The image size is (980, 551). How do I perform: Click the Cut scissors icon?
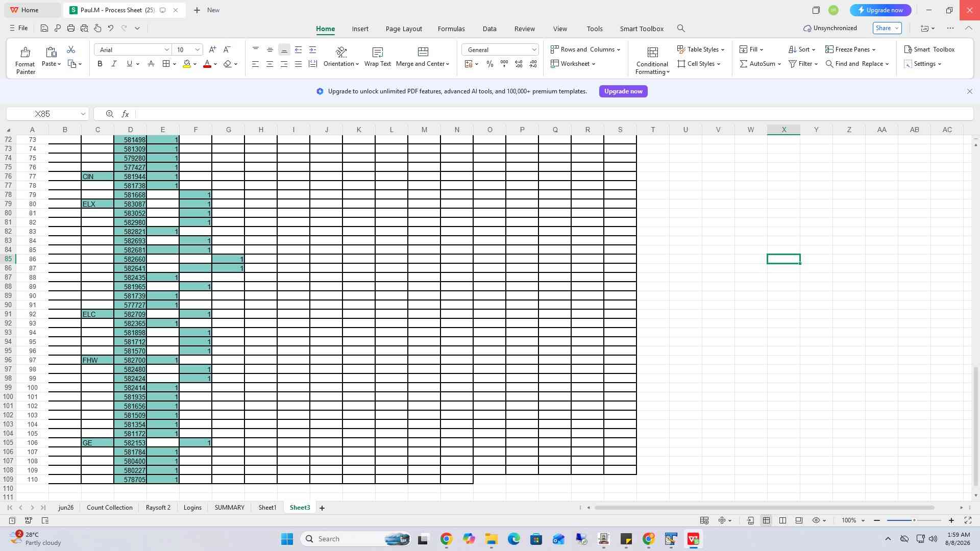[71, 49]
